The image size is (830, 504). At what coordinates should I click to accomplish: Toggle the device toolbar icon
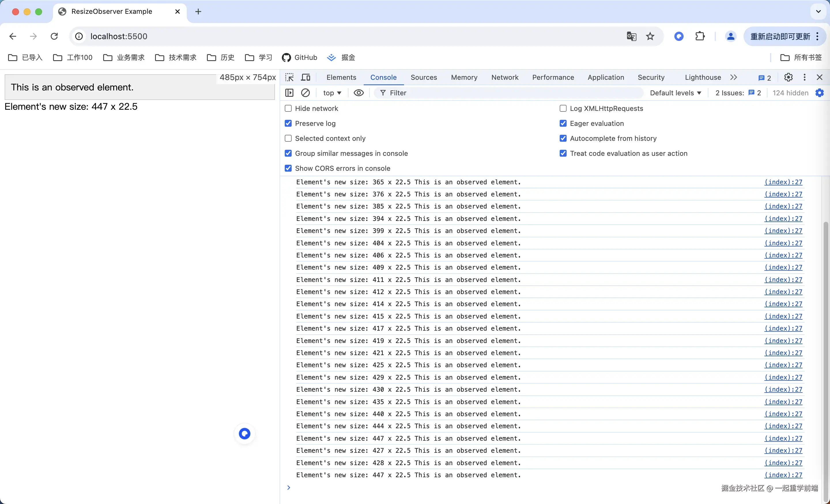point(305,77)
